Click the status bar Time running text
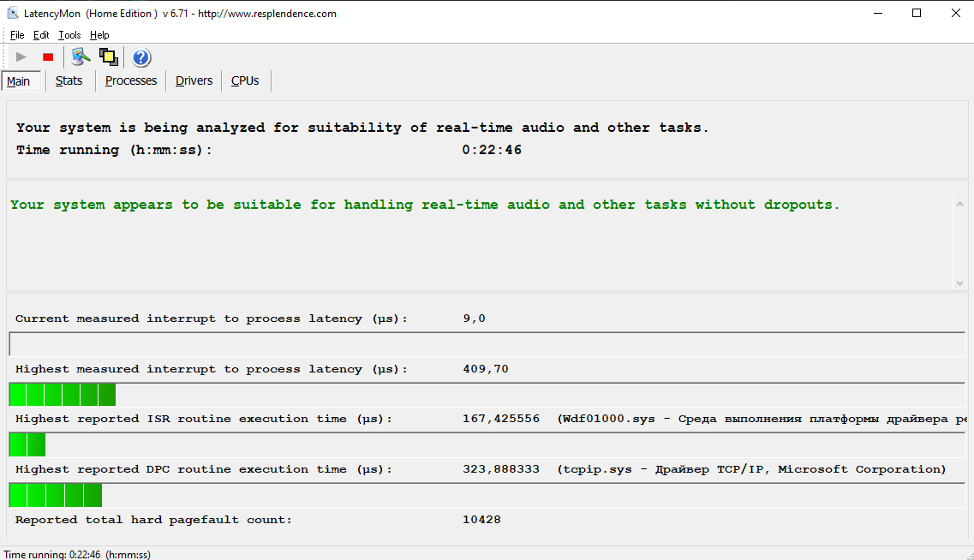974x560 pixels. coord(77,554)
